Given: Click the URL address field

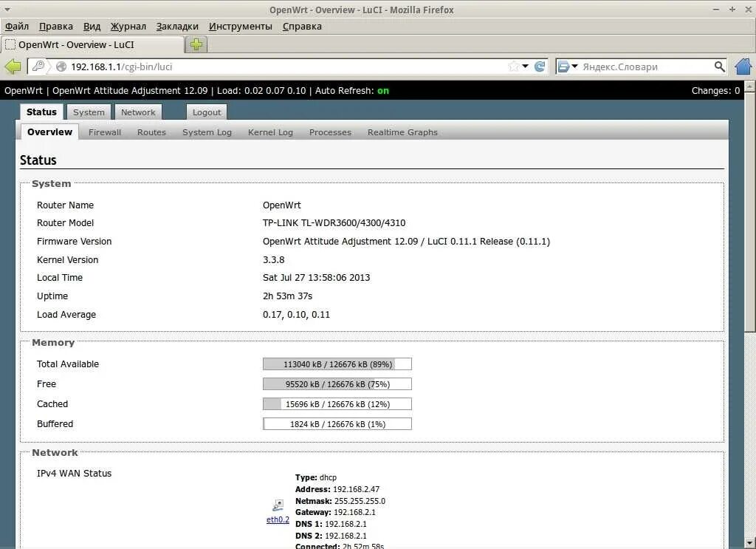Looking at the screenshot, I should coord(287,67).
